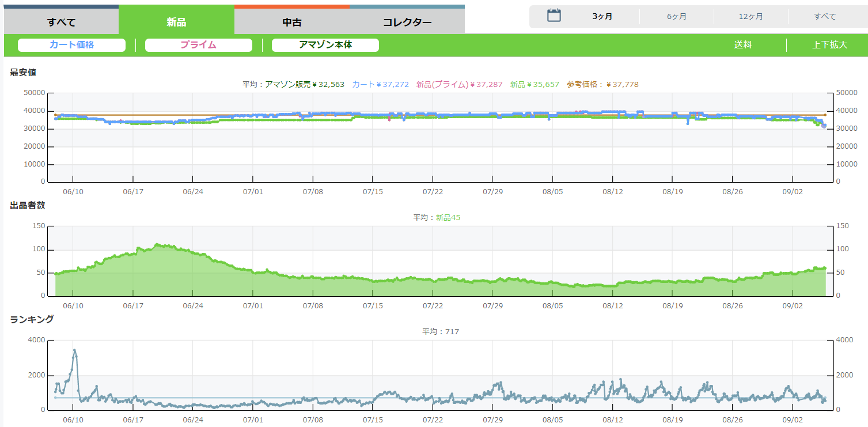The width and height of the screenshot is (868, 427).
Task: Switch to the すべて condition tab
Action: pyautogui.click(x=62, y=22)
